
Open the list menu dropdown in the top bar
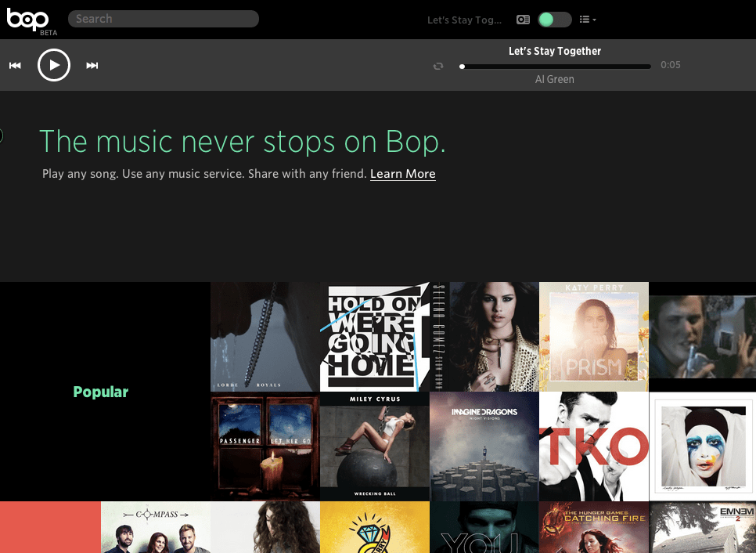(588, 20)
